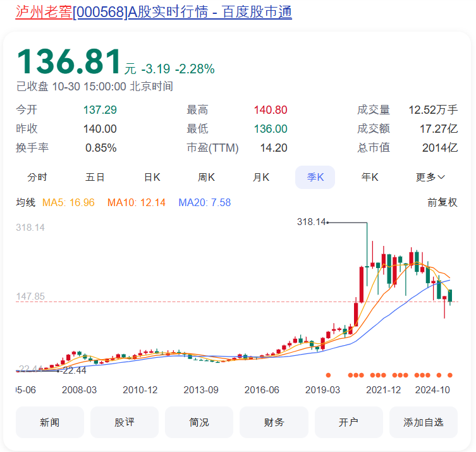Click the 市盈(TTM) value 14.20
The height and width of the screenshot is (452, 476).
274,148
